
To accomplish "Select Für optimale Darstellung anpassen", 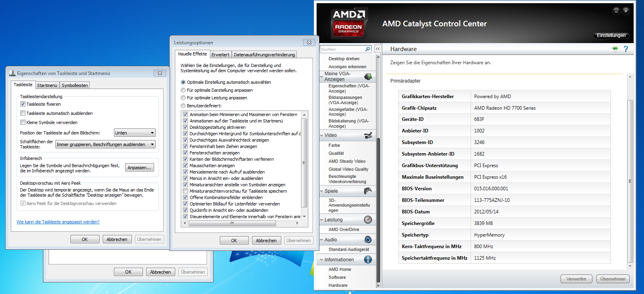I will point(183,90).
